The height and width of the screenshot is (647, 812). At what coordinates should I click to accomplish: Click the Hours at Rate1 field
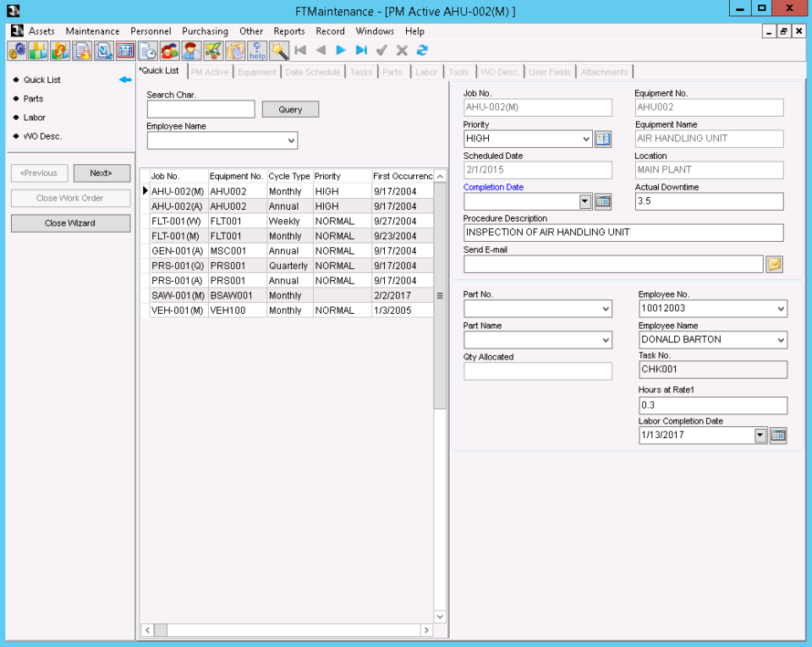point(712,405)
